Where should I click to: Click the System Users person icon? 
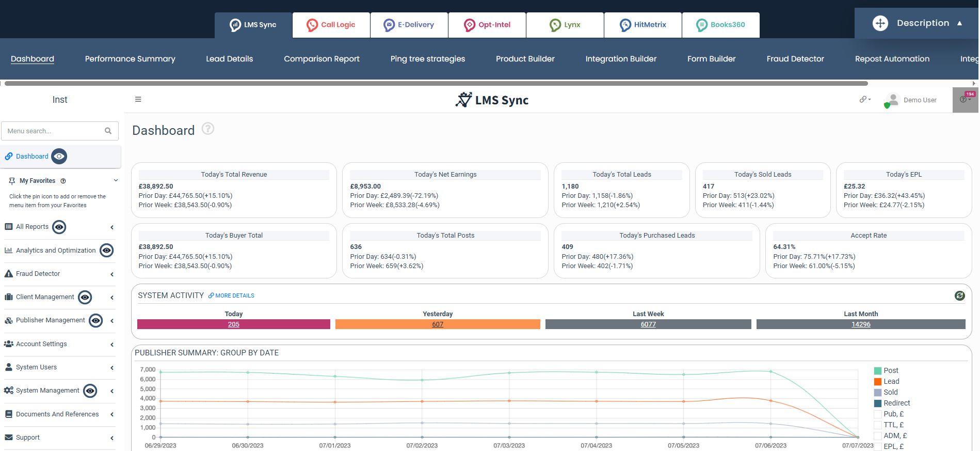(9, 367)
